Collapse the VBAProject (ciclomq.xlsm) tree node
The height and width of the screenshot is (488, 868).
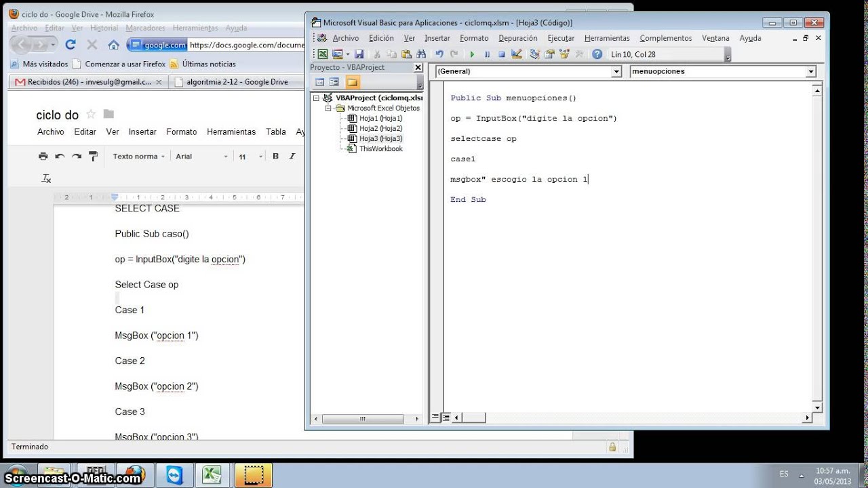tap(316, 98)
